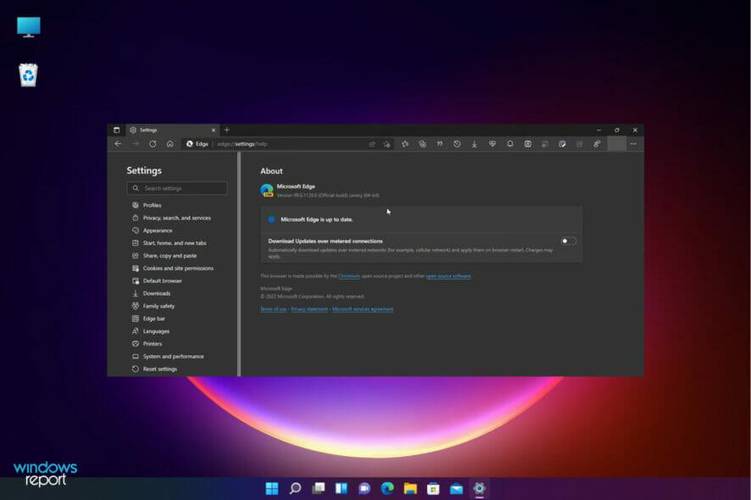This screenshot has width=751, height=500.
Task: Open Languages settings section
Action: point(156,331)
